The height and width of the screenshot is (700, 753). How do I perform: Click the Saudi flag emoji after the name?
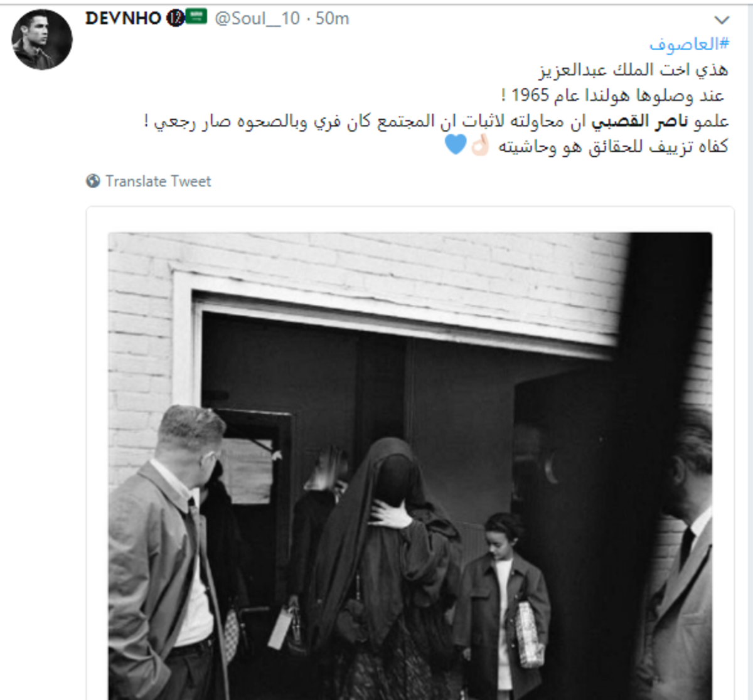point(196,18)
